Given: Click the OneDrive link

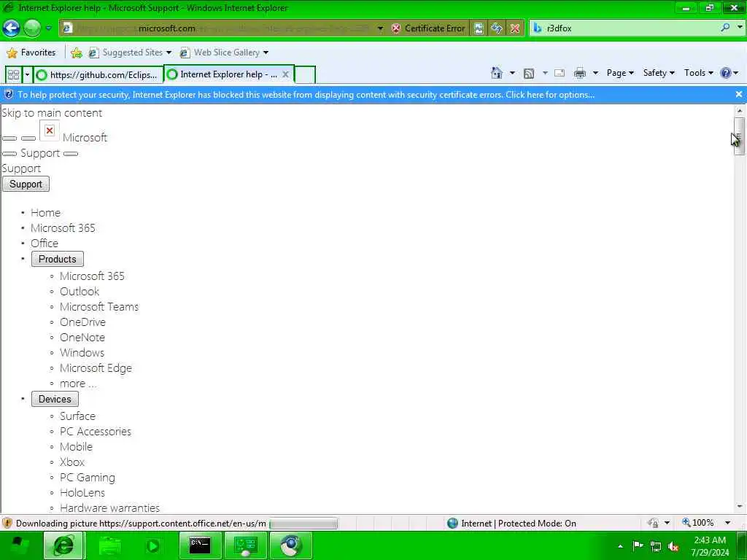Looking at the screenshot, I should pyautogui.click(x=83, y=322).
